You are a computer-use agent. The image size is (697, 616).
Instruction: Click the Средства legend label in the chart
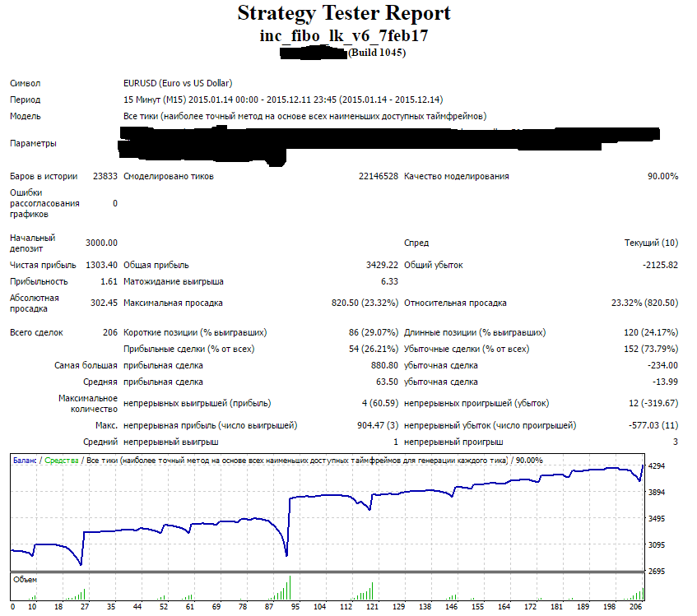[62, 461]
